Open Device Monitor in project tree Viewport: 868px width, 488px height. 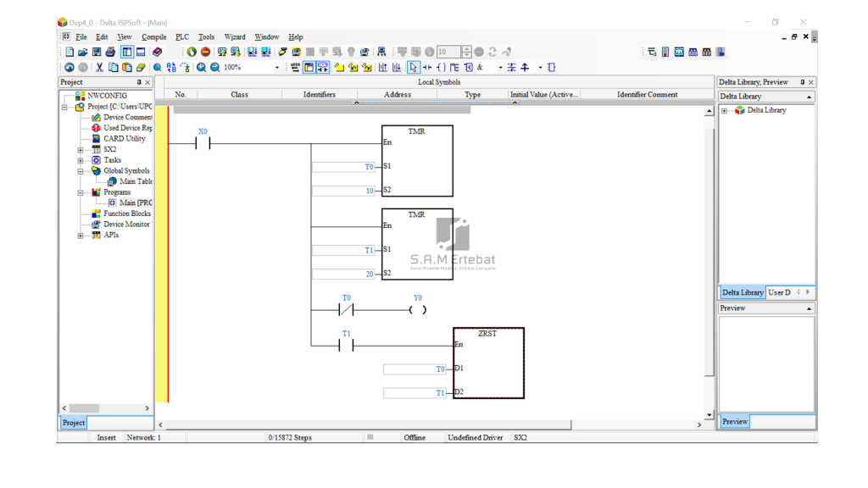pos(126,225)
